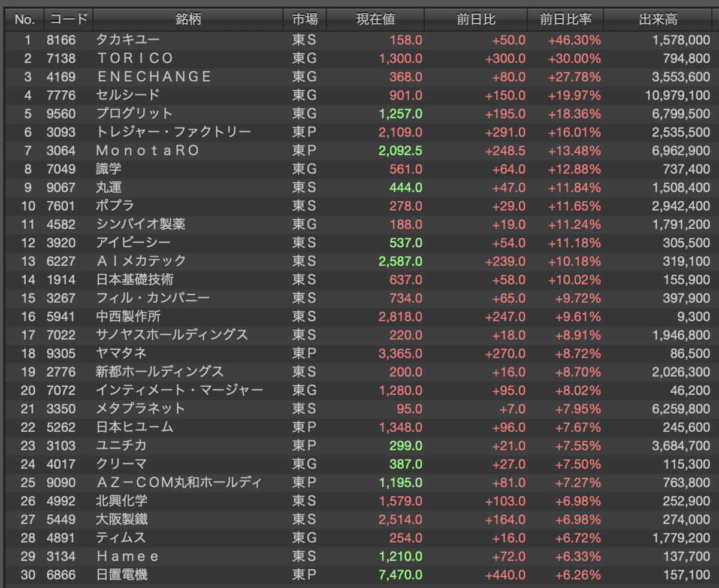Sort by the 出来高 column header
Viewport: 719px width, 588px height.
pyautogui.click(x=658, y=20)
